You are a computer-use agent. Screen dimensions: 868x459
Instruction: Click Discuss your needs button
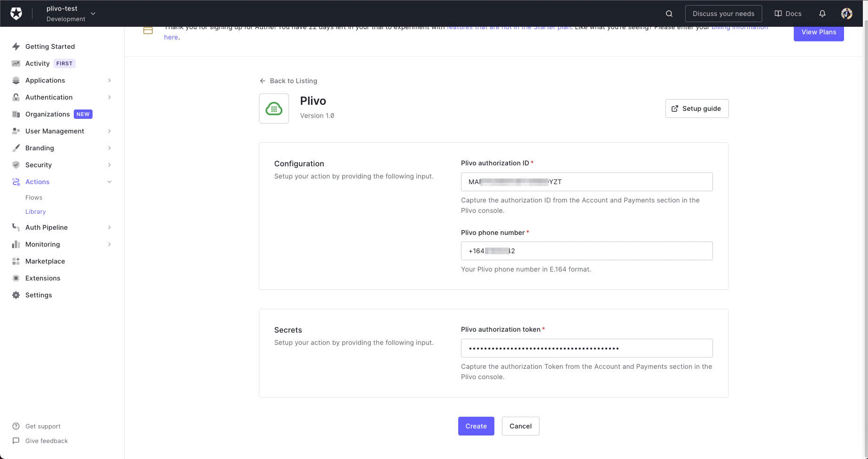724,14
